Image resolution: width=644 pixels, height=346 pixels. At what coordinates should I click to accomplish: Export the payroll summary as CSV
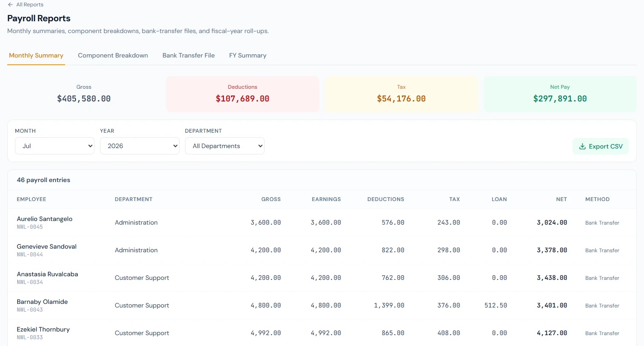601,146
